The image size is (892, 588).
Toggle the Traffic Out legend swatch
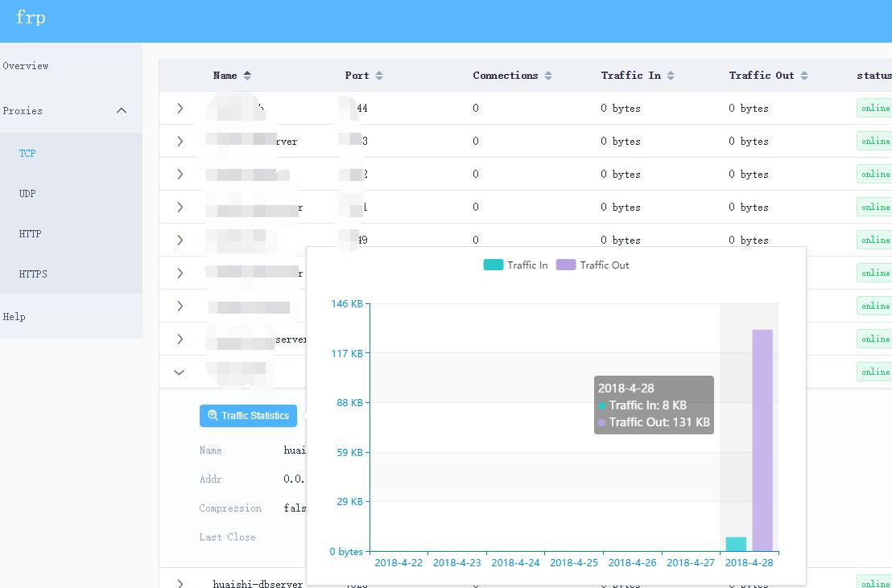pyautogui.click(x=566, y=265)
